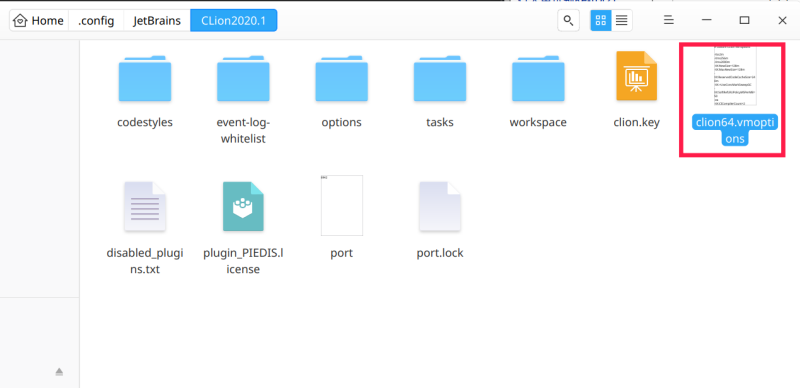Switch to icon grid view
The image size is (800, 388).
pyautogui.click(x=601, y=20)
